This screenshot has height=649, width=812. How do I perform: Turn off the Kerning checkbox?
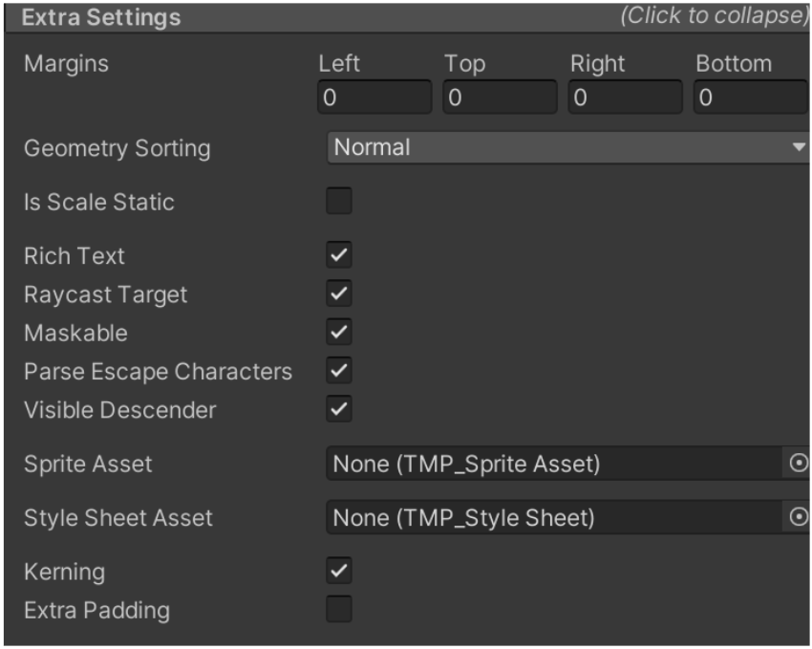tap(339, 572)
